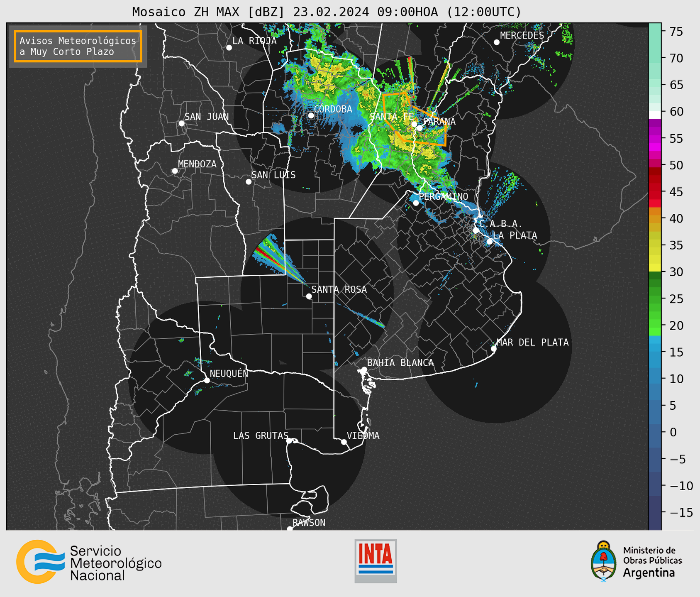The image size is (700, 597).
Task: Click the SANTA ROSA city label
Action: 339,290
